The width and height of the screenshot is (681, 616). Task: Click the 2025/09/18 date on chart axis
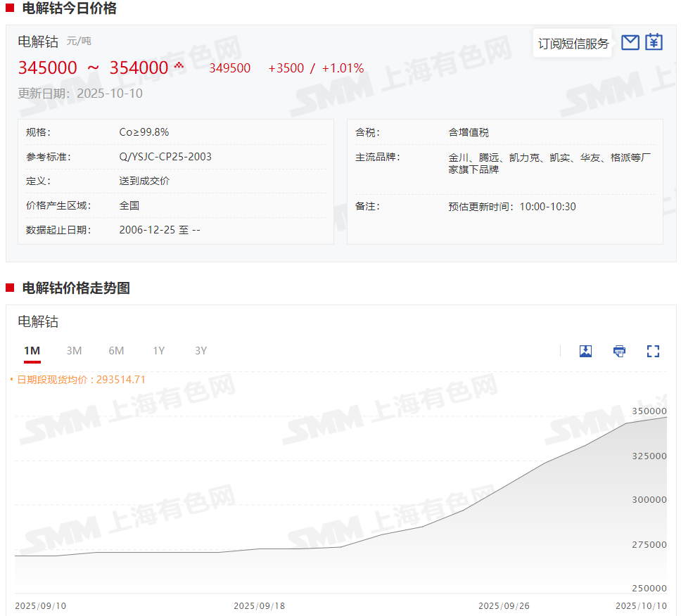pos(259,605)
